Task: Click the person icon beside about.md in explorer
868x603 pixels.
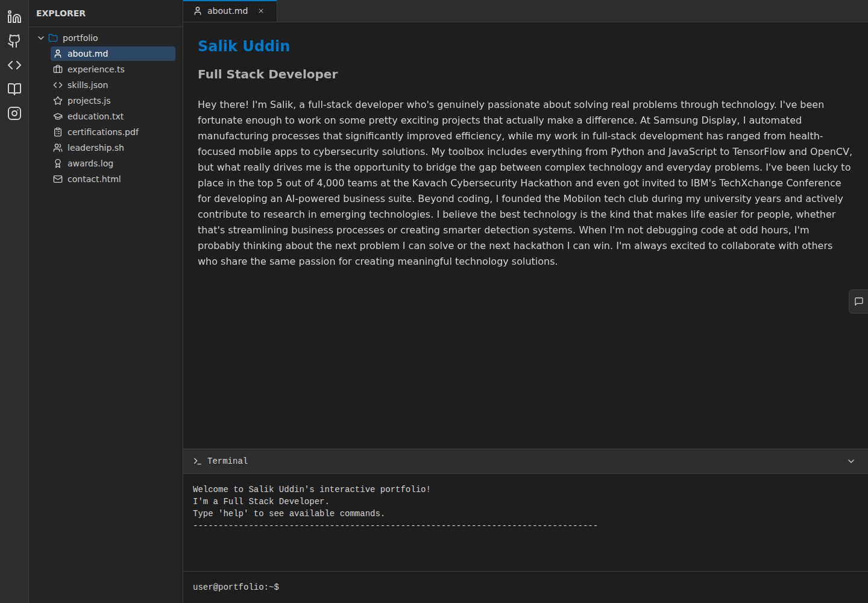Action: [x=58, y=54]
